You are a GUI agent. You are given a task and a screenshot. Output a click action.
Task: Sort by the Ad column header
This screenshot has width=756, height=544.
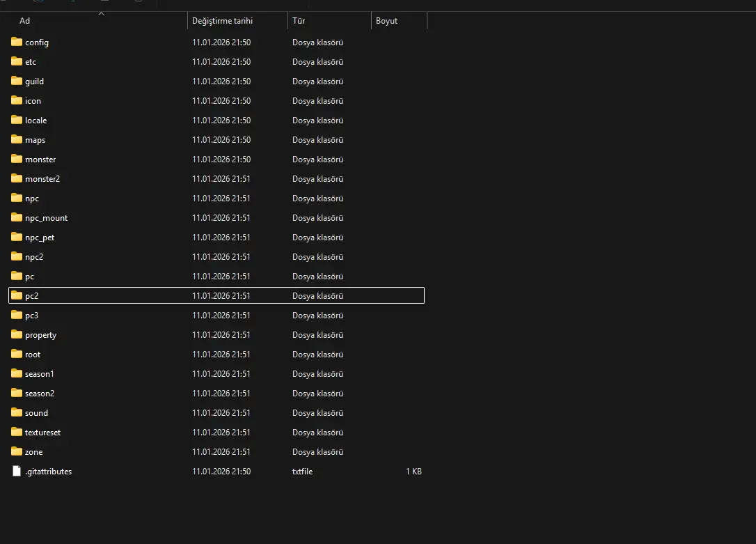[25, 21]
